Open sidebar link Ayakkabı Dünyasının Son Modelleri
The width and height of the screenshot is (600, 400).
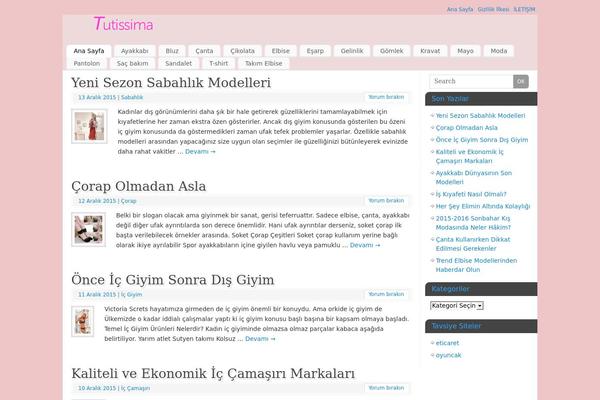coord(474,178)
